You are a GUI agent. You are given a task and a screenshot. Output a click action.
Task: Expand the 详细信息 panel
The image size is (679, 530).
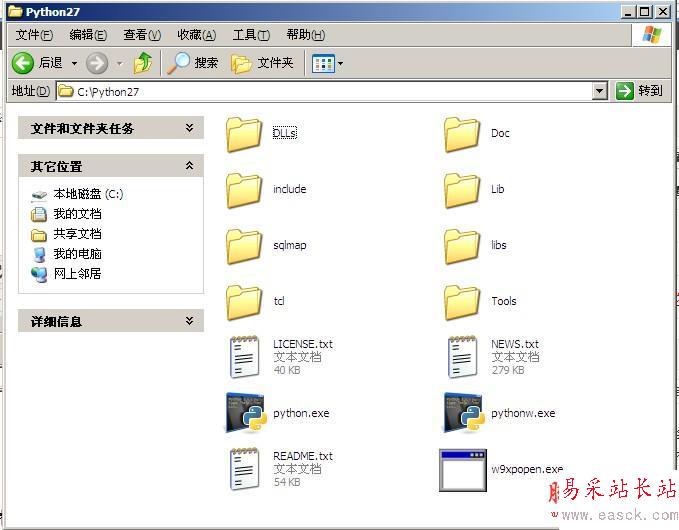pos(189,320)
